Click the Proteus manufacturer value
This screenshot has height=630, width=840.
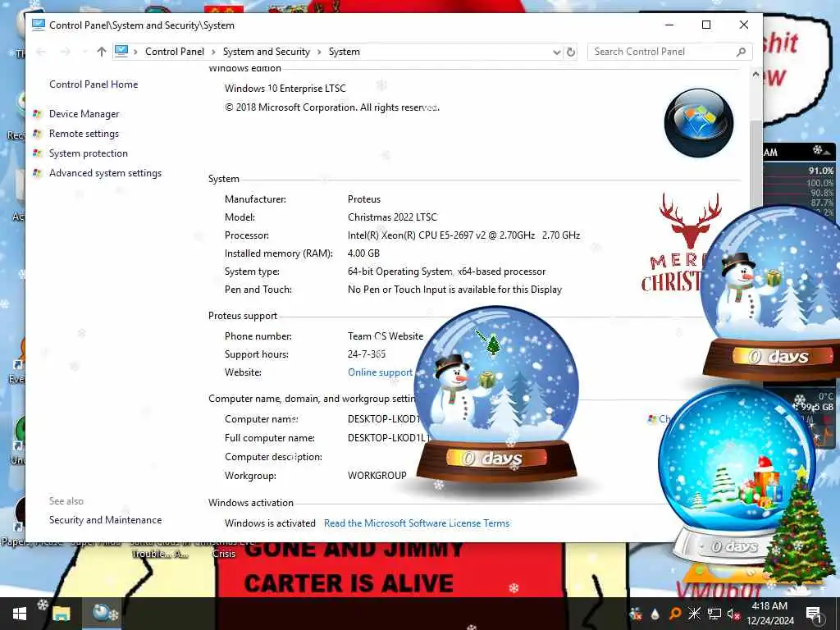coord(364,199)
